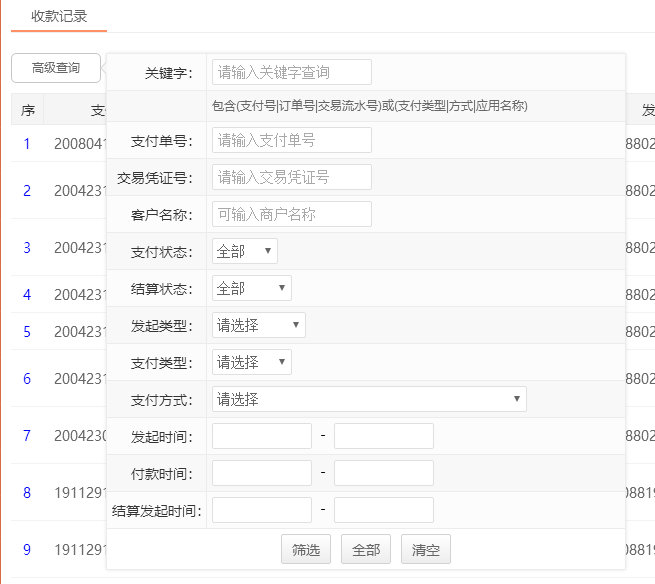Click the 高级查询 button
Screen dimensions: 655x584
[56, 68]
